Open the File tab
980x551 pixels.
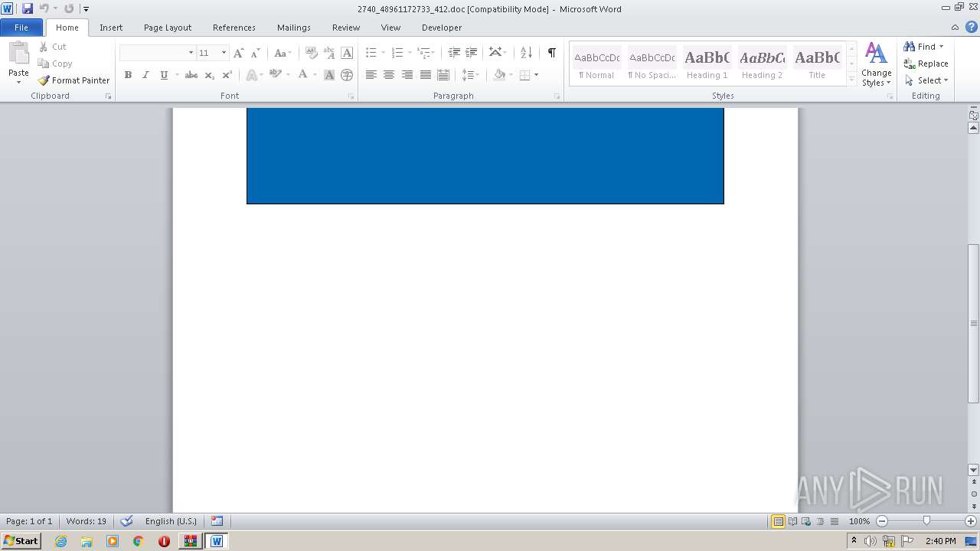(21, 28)
